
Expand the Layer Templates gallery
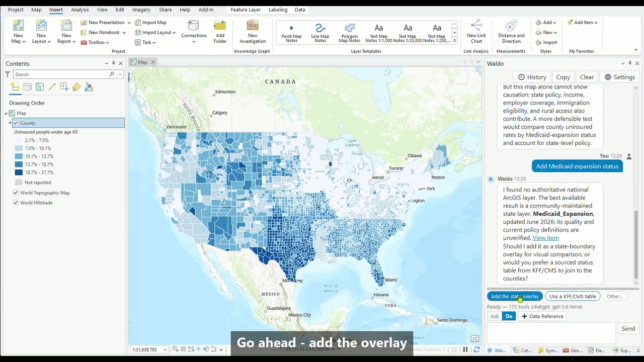point(455,41)
